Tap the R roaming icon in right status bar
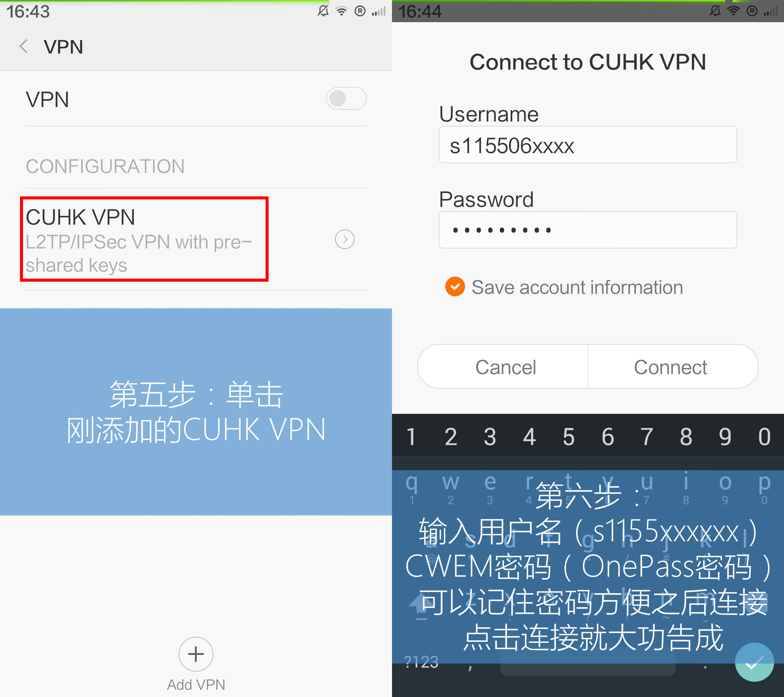The height and width of the screenshot is (697, 784). [752, 11]
